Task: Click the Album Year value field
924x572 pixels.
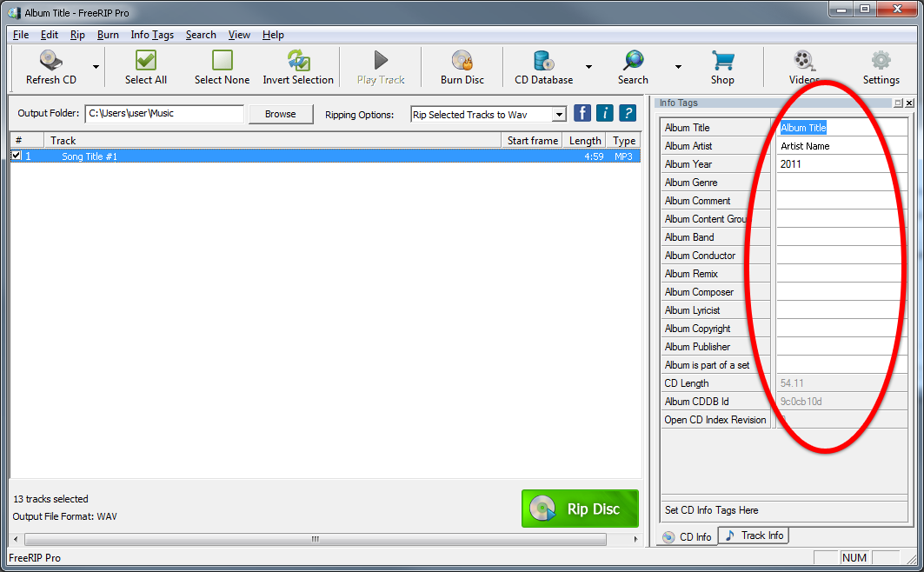Action: coord(842,163)
